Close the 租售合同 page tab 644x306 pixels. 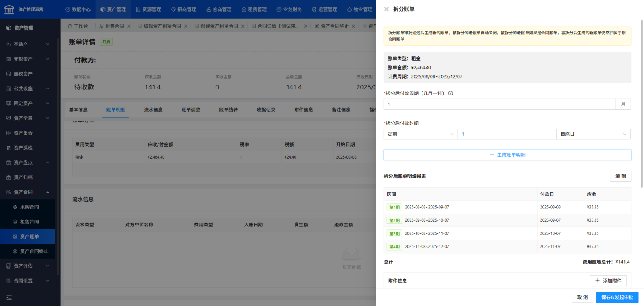coord(129,26)
